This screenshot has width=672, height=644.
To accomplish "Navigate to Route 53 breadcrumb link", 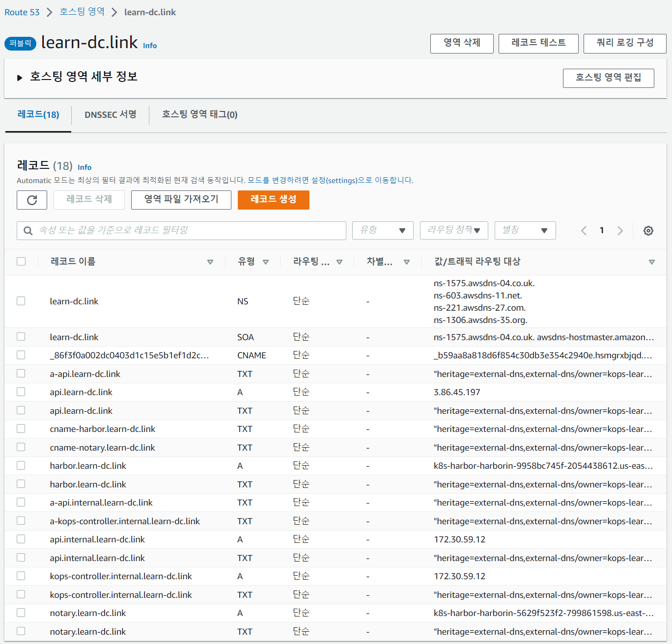I will point(22,12).
